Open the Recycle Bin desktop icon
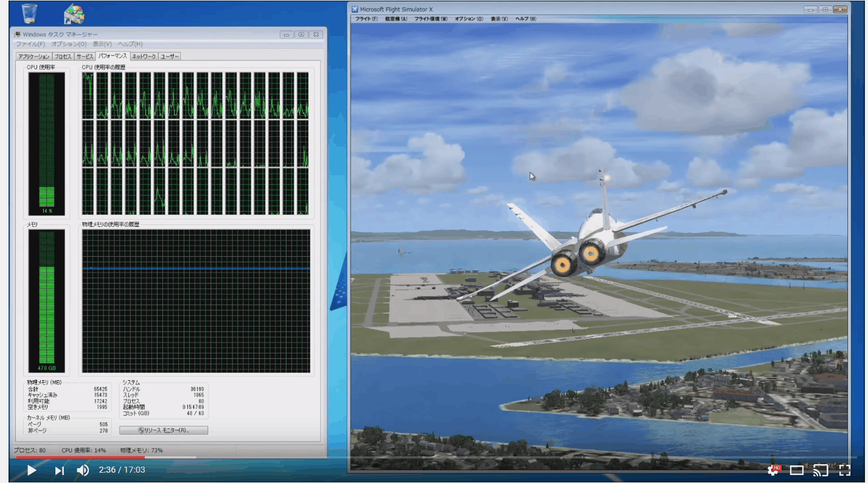This screenshot has width=868, height=483. click(x=28, y=13)
